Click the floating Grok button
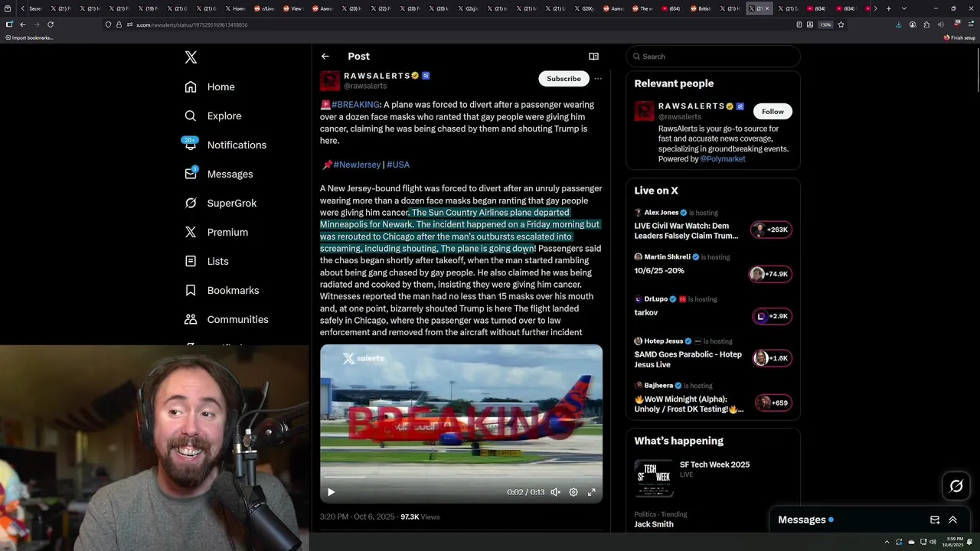This screenshot has height=551, width=980. click(x=956, y=486)
